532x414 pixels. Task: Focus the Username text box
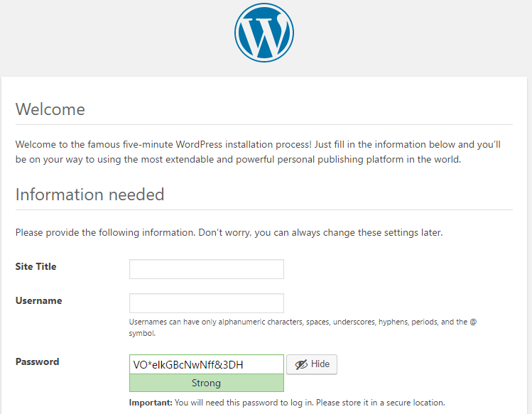206,303
